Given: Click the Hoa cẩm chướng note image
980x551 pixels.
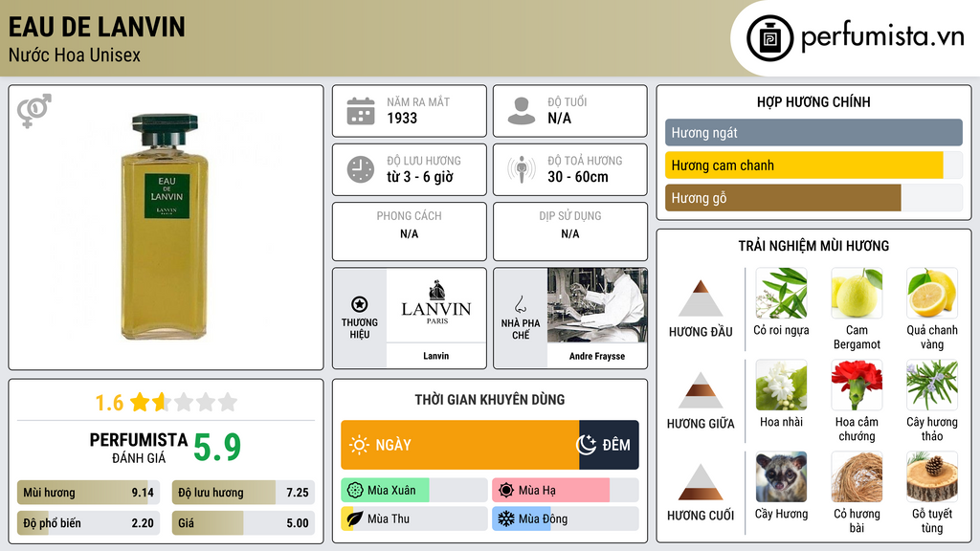Looking at the screenshot, I should (x=857, y=386).
